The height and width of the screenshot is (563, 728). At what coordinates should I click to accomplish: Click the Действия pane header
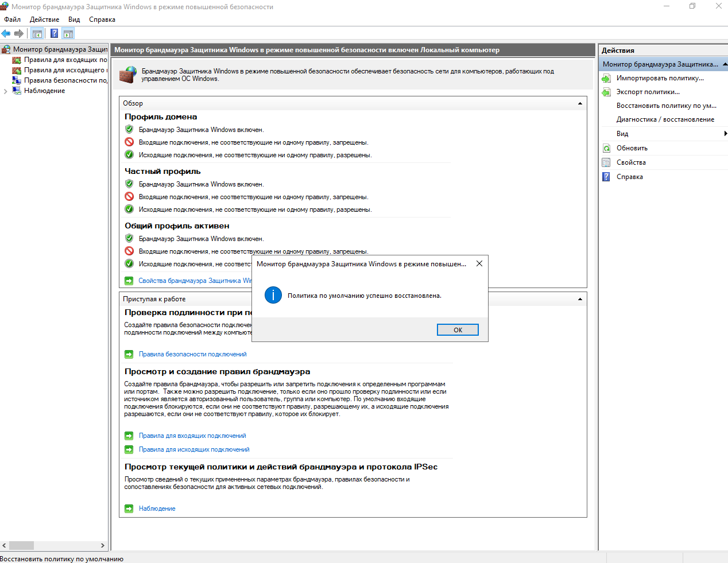point(663,51)
